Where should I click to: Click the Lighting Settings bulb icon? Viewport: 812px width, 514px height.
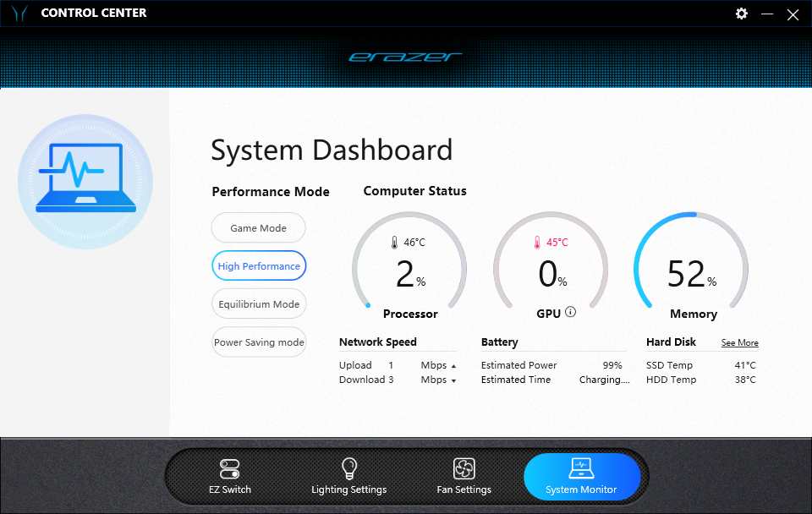click(x=349, y=468)
